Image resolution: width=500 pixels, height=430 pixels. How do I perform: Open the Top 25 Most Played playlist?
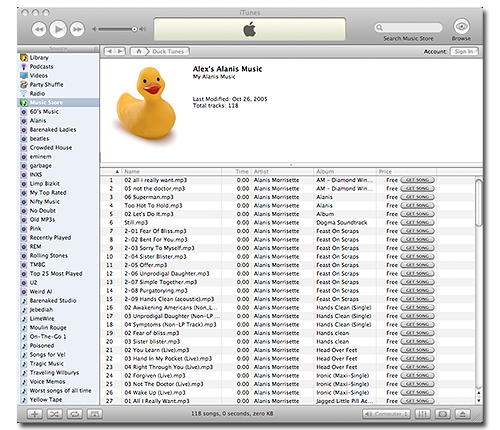58,274
